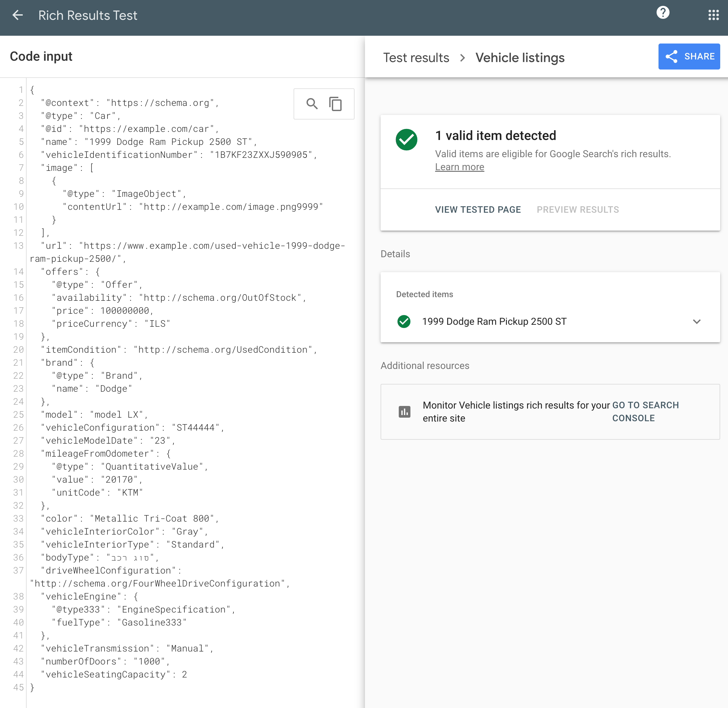Click Vehicle listings breadcrumb menu item
The width and height of the screenshot is (728, 708).
pos(519,57)
